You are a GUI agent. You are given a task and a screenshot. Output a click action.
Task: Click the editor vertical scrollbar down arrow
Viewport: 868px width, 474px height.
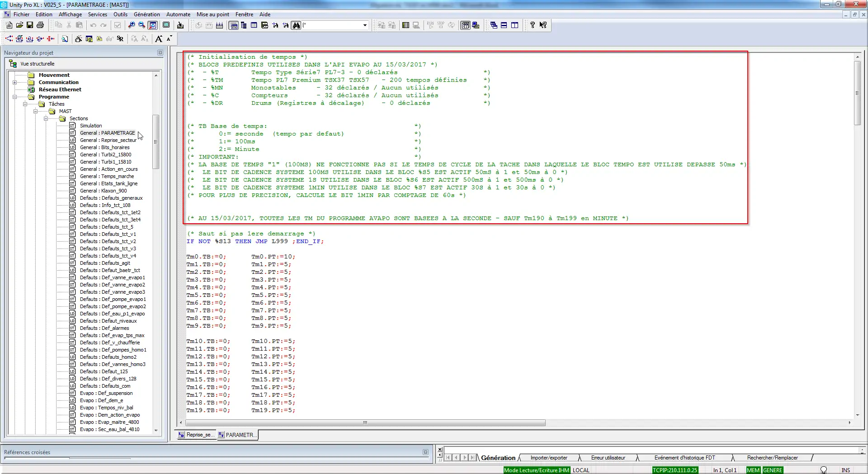(858, 415)
